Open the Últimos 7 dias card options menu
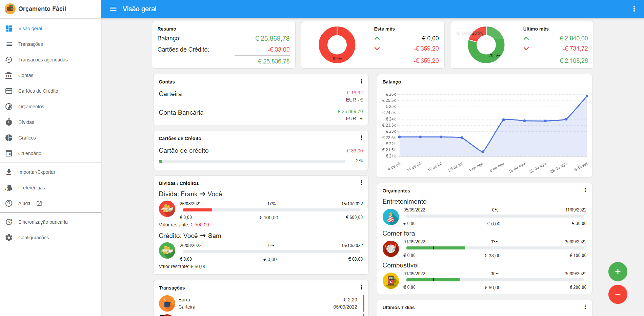644x316 pixels. coord(585,307)
